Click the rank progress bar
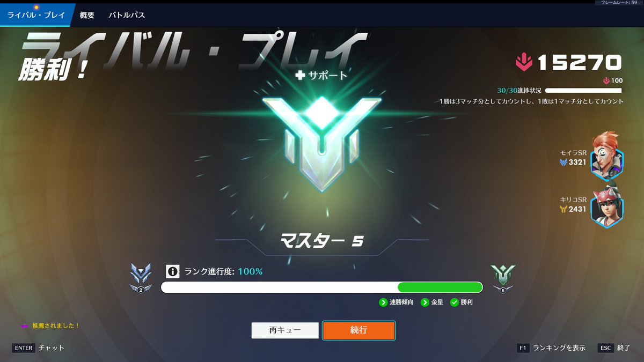This screenshot has height=362, width=644. [x=322, y=287]
